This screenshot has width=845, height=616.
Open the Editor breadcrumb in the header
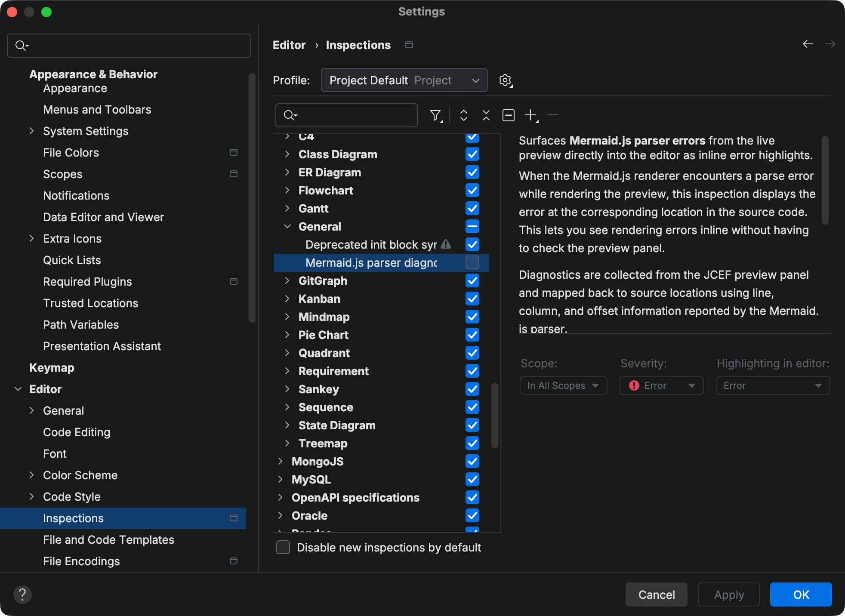289,45
